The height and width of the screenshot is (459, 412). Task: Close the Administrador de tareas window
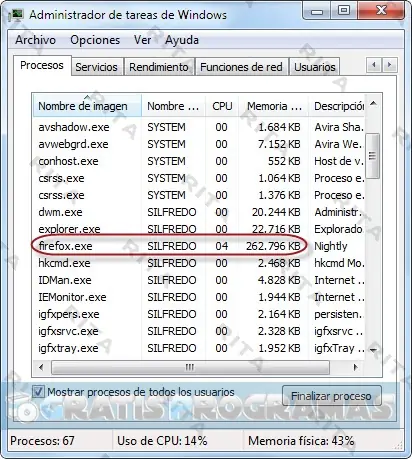pyautogui.click(x=381, y=11)
